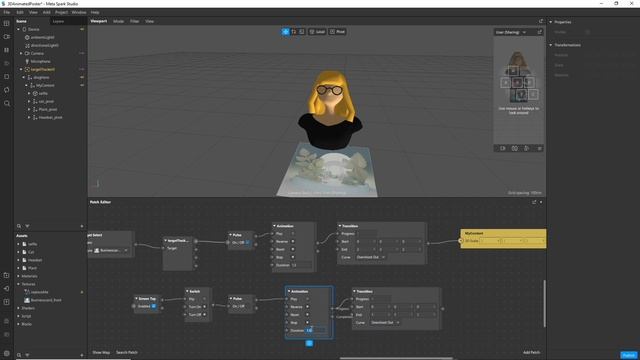Click the bottom-most icon in left sidebar
The image size is (640, 360).
click(x=7, y=353)
